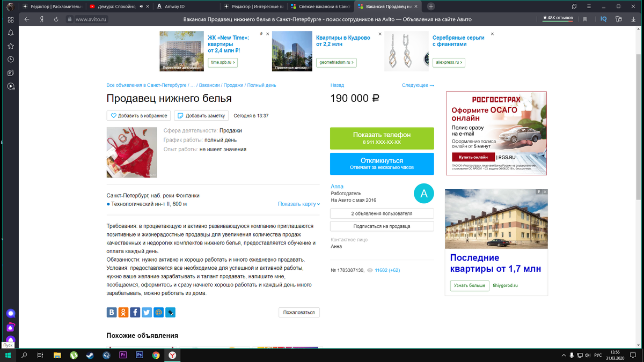Open 2 объявления пользователя
This screenshot has width=644, height=362.
click(382, 213)
